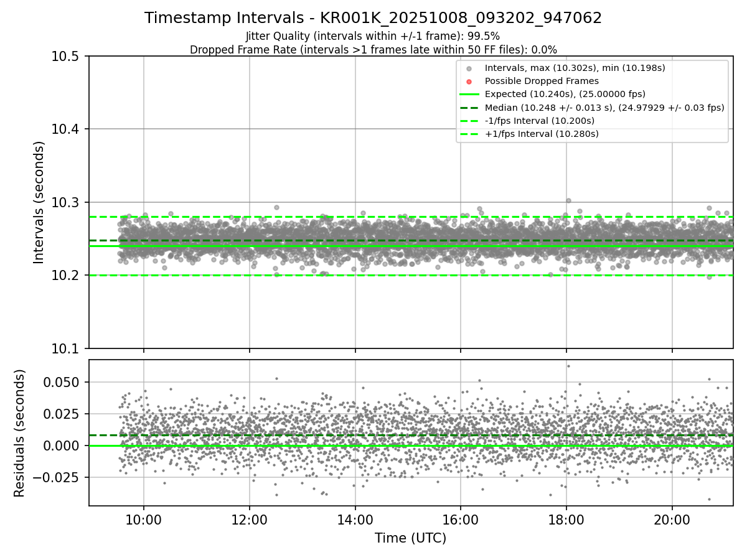This screenshot has width=747, height=560.
Task: Click the Intervals (seconds) y-axis label
Action: tap(39, 202)
